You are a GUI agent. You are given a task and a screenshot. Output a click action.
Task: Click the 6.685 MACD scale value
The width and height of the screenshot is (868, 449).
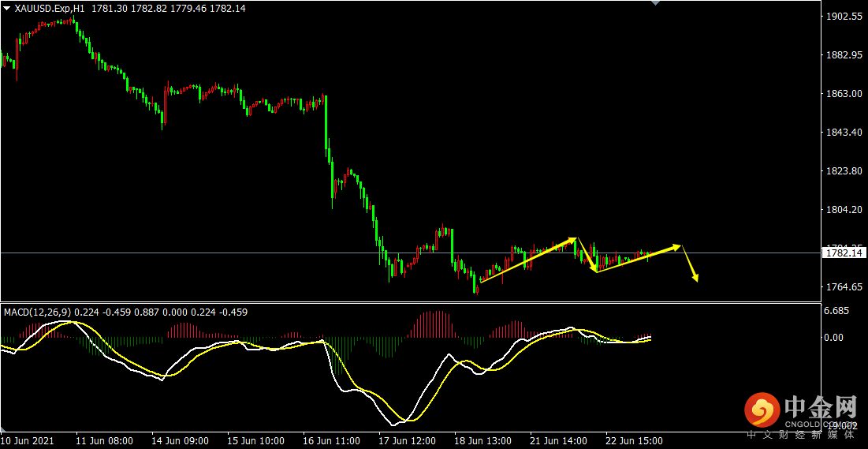(x=836, y=311)
